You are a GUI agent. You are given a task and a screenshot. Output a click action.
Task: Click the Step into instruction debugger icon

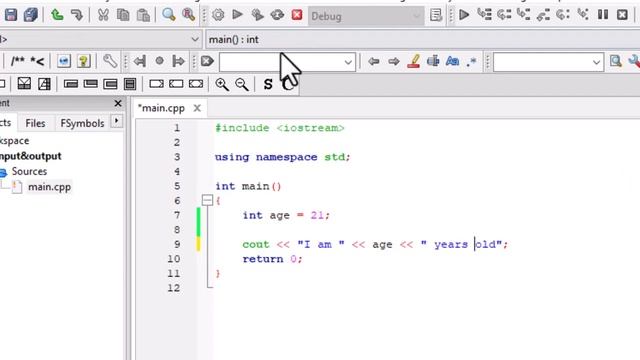583,15
